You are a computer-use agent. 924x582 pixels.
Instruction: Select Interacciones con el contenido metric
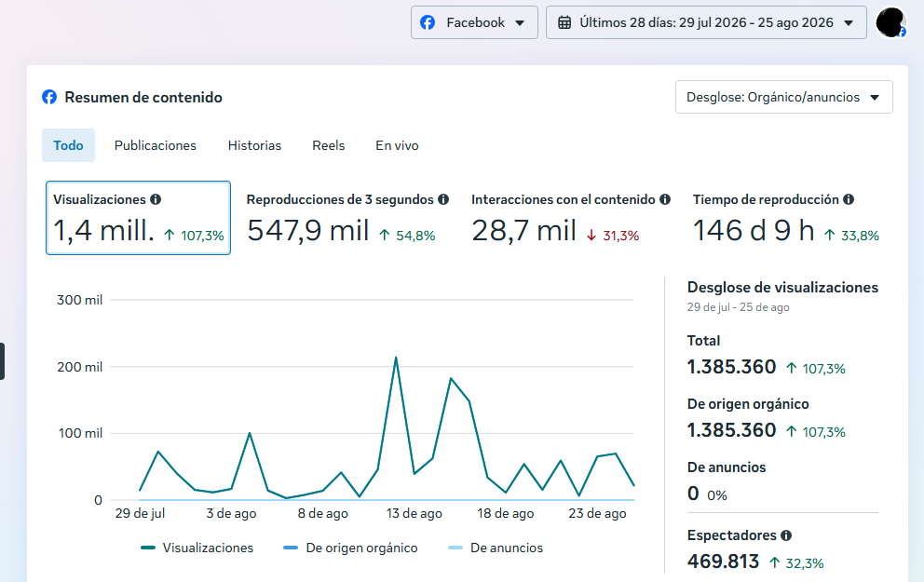point(570,218)
